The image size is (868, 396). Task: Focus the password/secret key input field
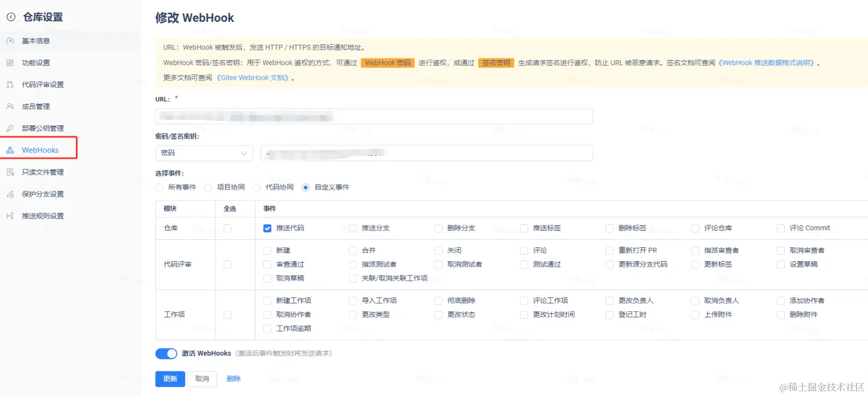pos(427,153)
